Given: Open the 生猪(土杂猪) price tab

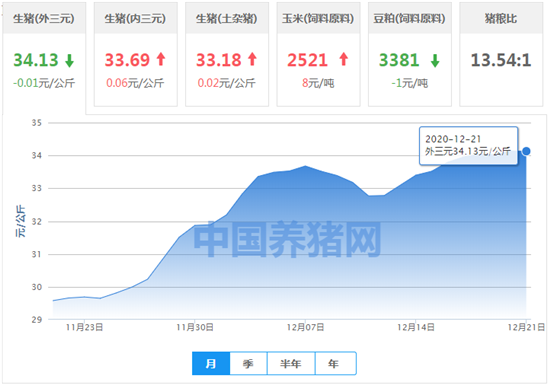Looking at the screenshot, I should coord(227,19).
